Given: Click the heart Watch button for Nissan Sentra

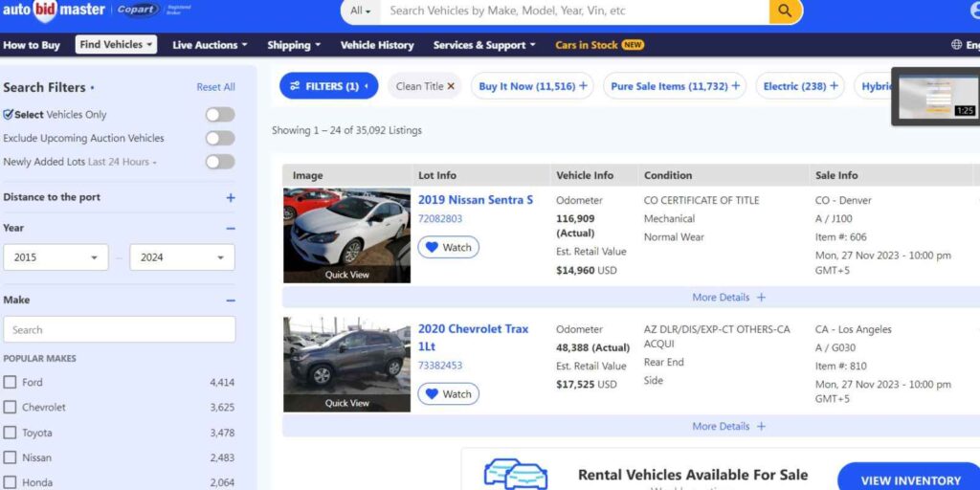Looking at the screenshot, I should pos(448,248).
